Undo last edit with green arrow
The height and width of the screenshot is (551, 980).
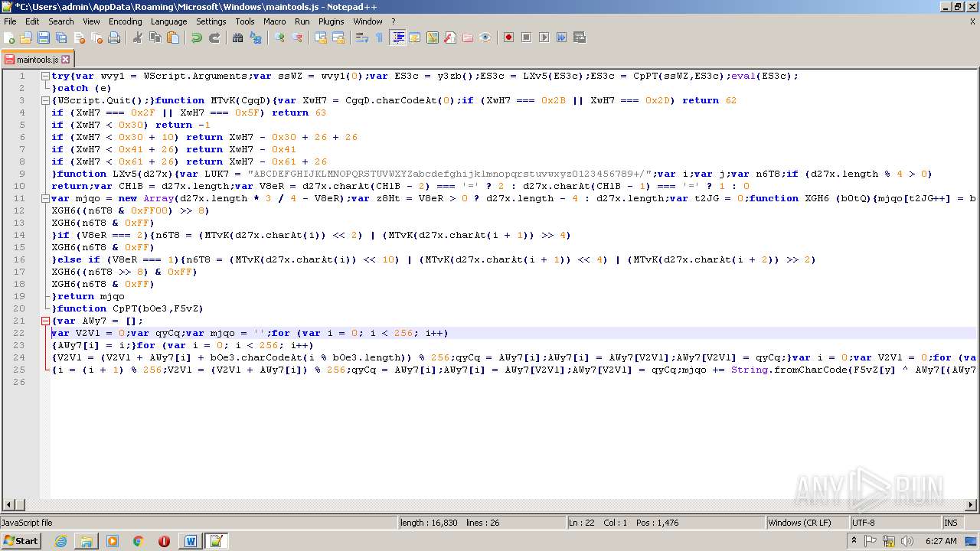point(197,37)
